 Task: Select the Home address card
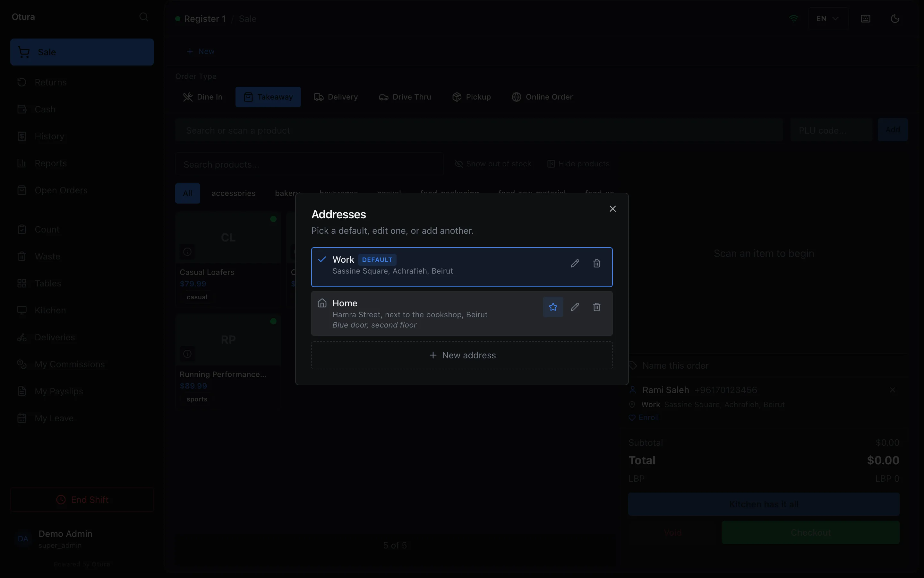[x=462, y=313]
